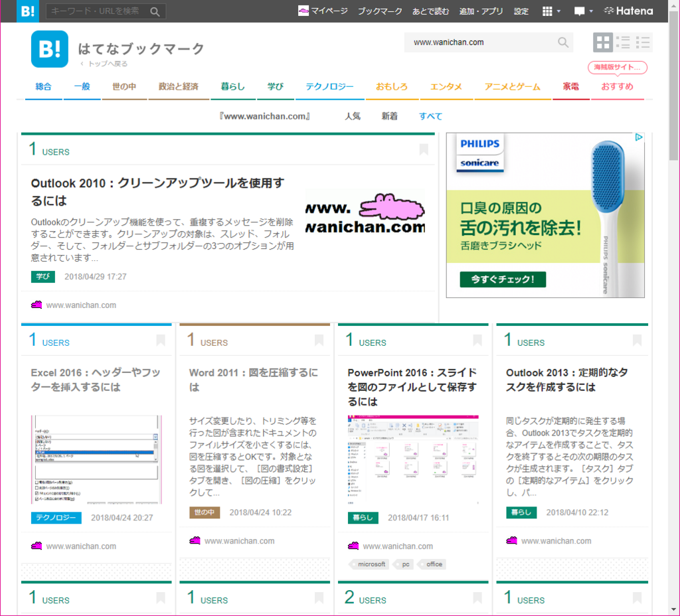This screenshot has width=680, height=616.
Task: Click the 世の中 category label on Word card
Action: pyautogui.click(x=205, y=512)
